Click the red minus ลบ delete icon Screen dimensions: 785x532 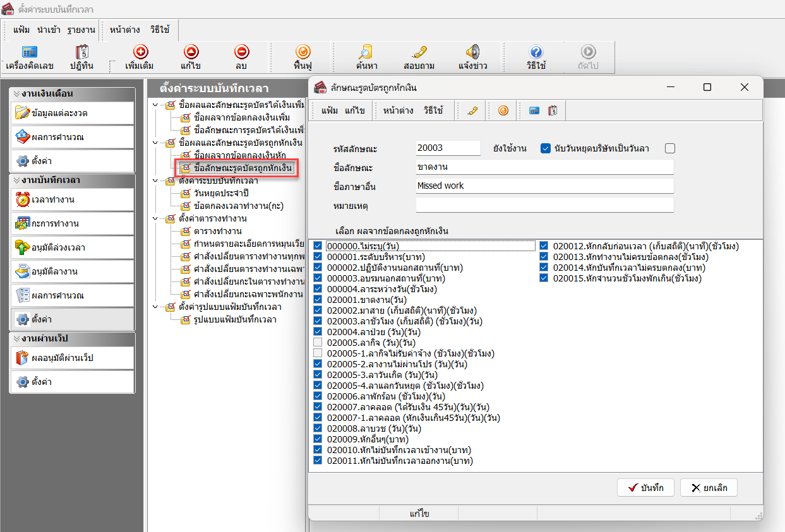point(241,53)
